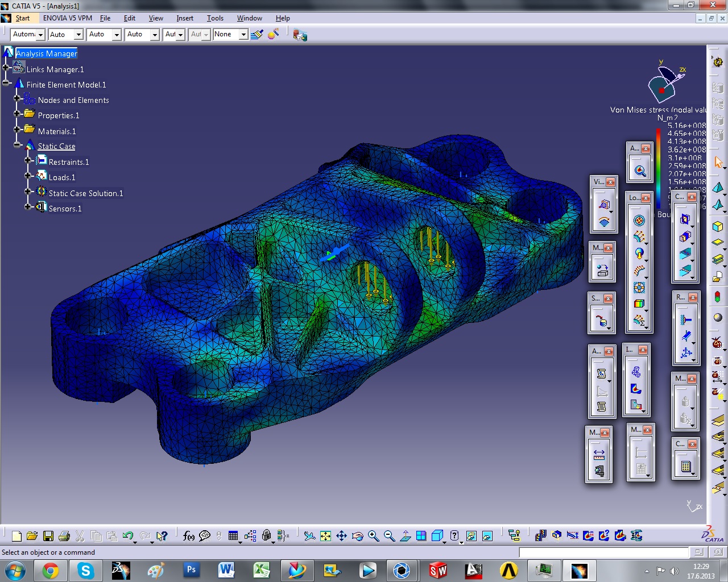Click the paintbrush Painter icon in top toolbar
Screen dimensions: 728x582
point(257,35)
